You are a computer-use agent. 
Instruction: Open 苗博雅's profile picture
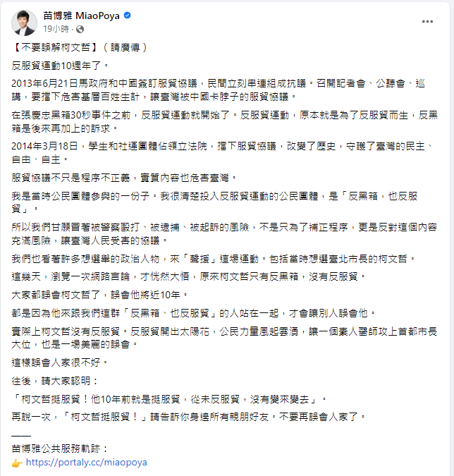pyautogui.click(x=24, y=23)
